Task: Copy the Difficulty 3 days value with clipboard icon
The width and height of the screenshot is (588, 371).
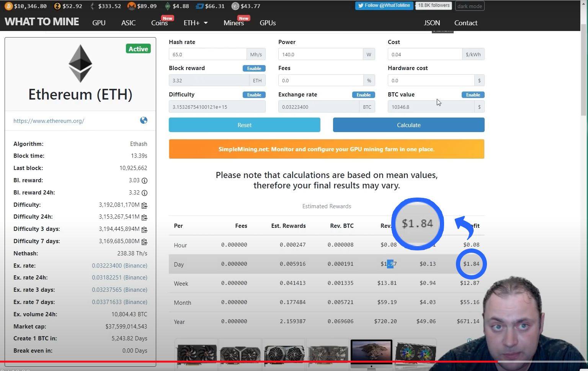Action: [x=144, y=229]
